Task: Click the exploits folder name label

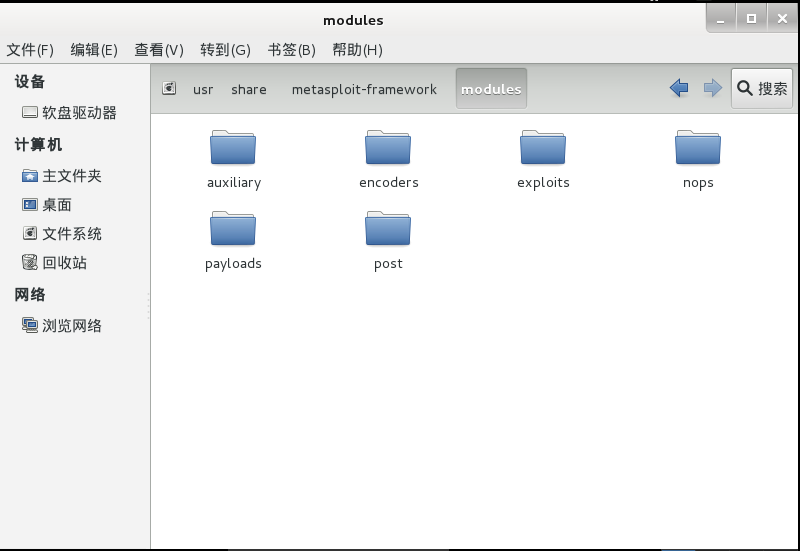Action: [543, 183]
